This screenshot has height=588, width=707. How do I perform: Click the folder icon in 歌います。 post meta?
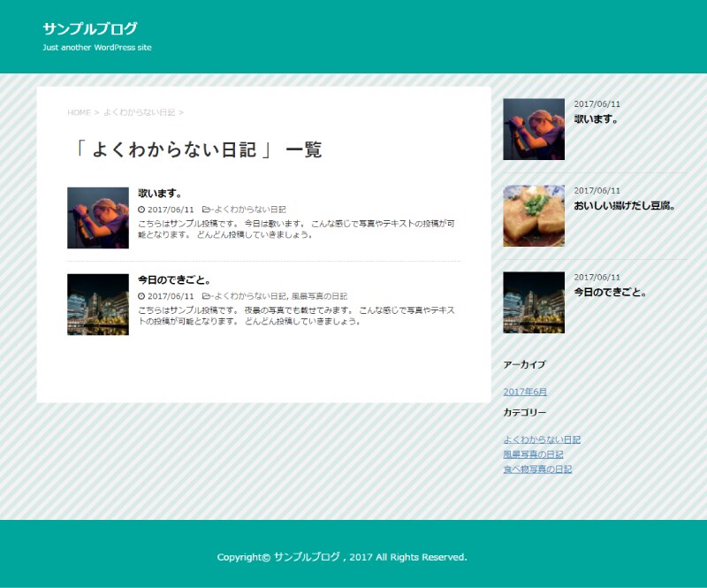click(206, 210)
